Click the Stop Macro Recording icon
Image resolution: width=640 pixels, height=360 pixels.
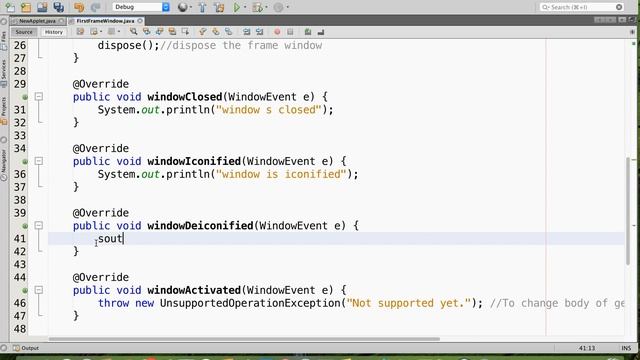pos(290,32)
